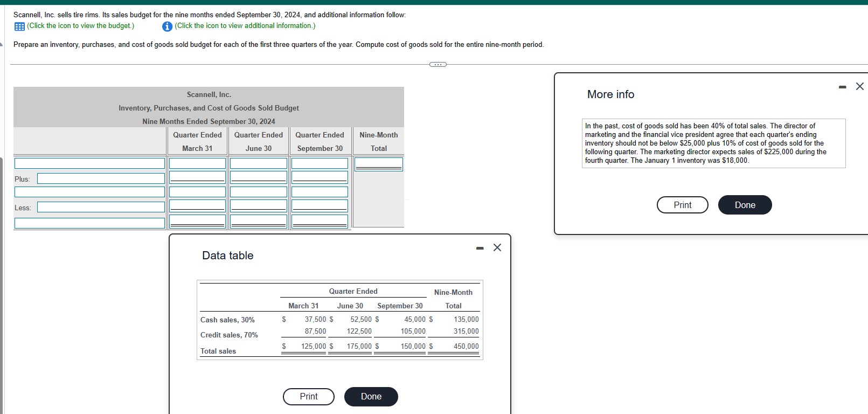Close the More info dialog
This screenshot has height=414, width=868.
click(860, 86)
